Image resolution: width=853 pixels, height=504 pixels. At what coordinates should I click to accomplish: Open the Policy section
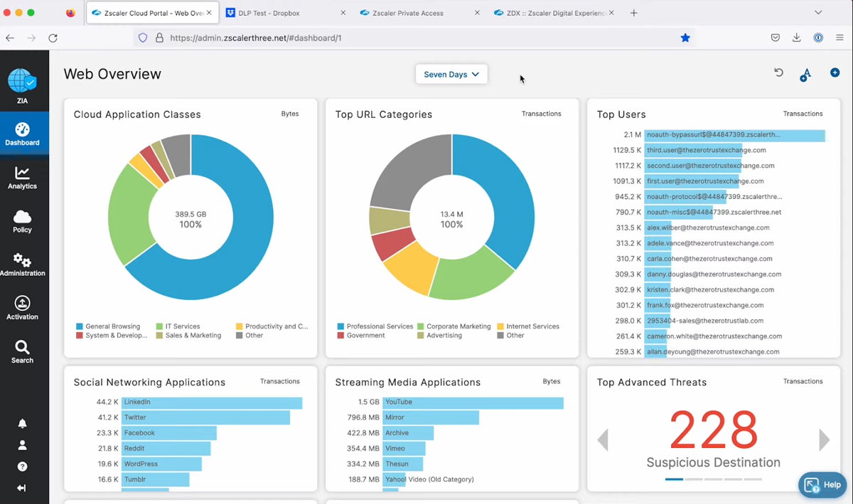point(22,222)
